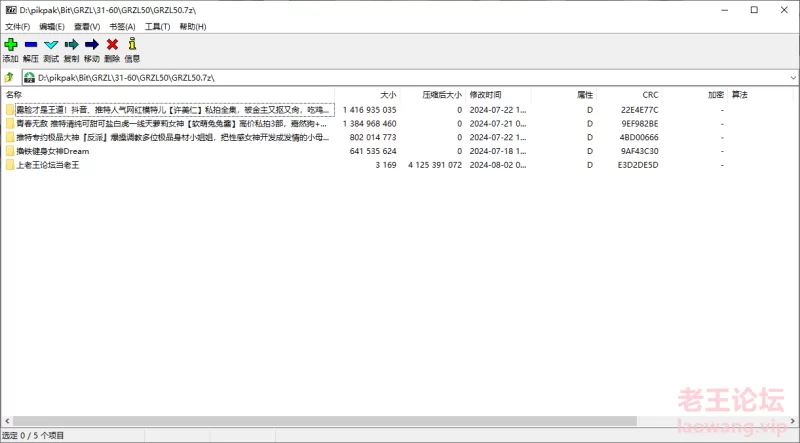Click size value 1 384 968 460
Image resolution: width=800 pixels, height=443 pixels.
tap(369, 124)
